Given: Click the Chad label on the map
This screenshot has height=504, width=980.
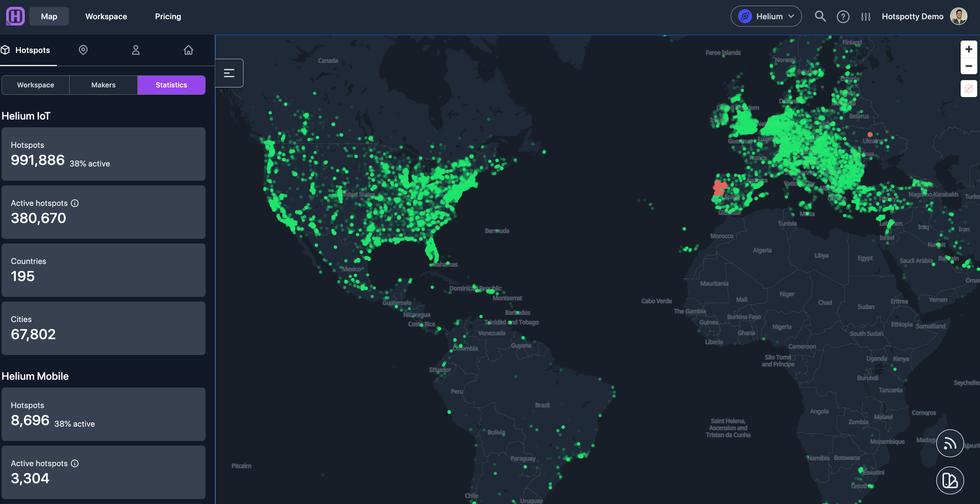Looking at the screenshot, I should coord(825,302).
